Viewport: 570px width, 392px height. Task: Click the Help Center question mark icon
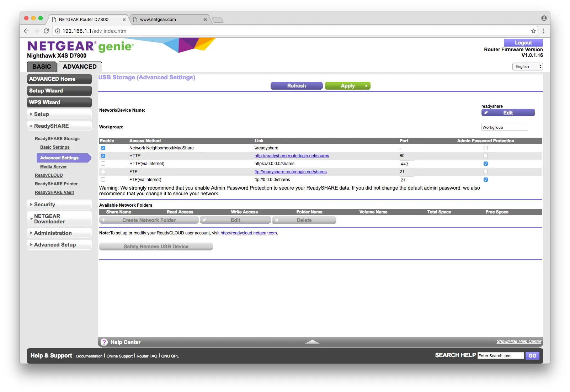click(x=104, y=342)
